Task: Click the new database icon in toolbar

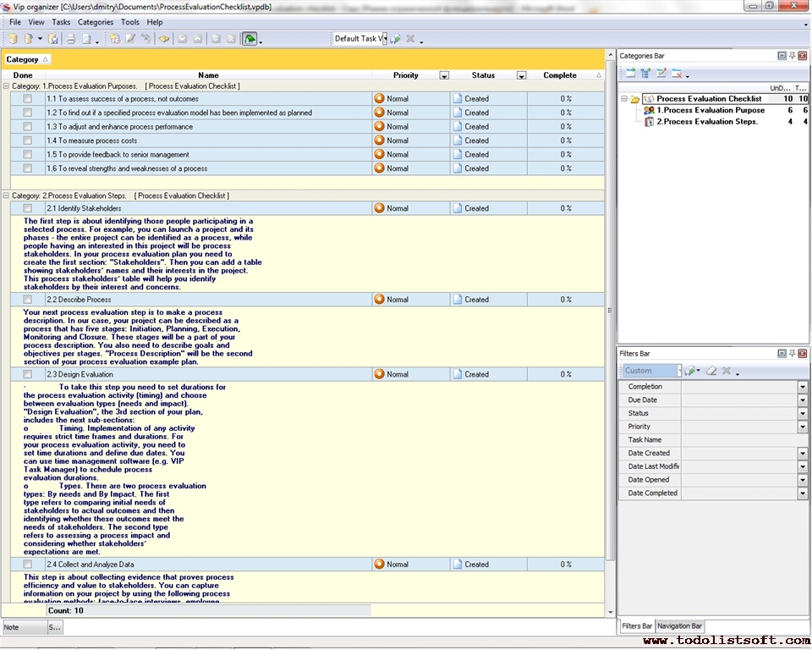Action: point(13,39)
